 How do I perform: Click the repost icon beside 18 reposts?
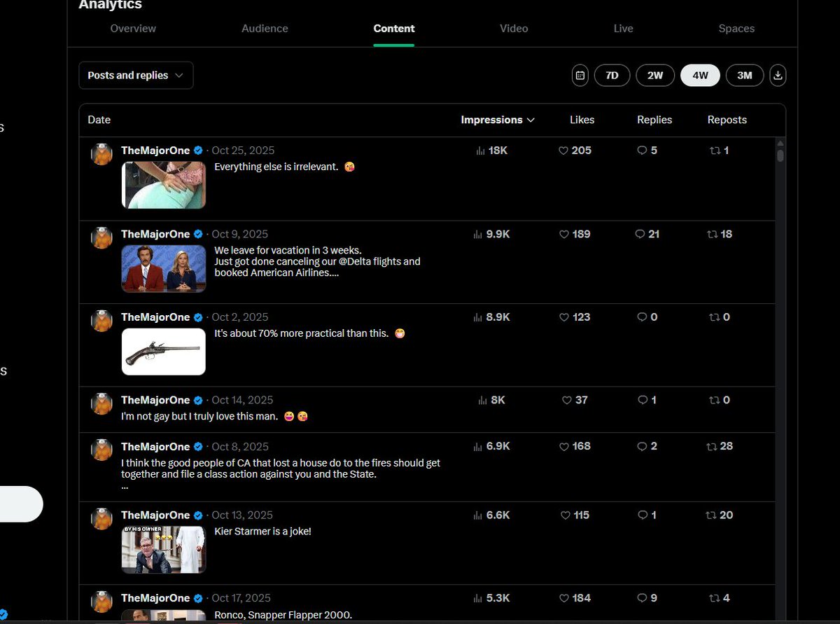click(x=713, y=234)
